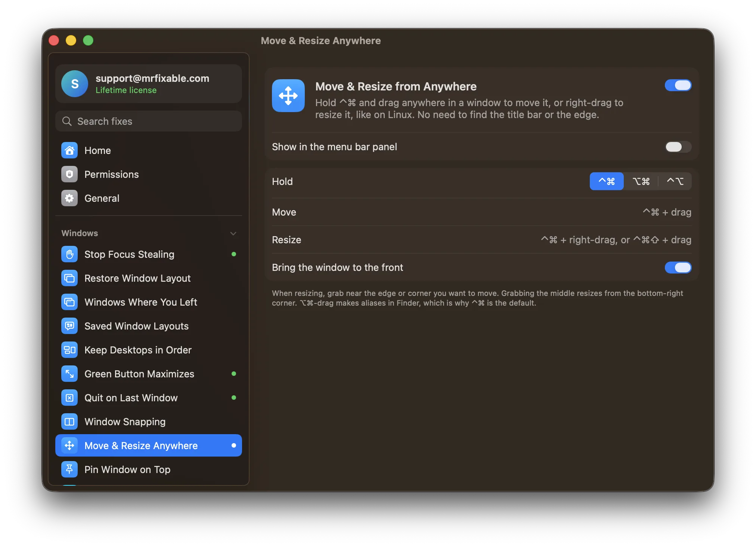The image size is (756, 547).
Task: Select Saved Window Layouts in sidebar
Action: pos(149,326)
